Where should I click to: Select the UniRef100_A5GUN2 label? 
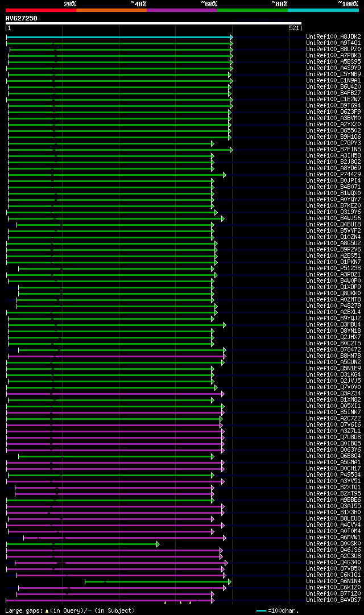click(333, 362)
